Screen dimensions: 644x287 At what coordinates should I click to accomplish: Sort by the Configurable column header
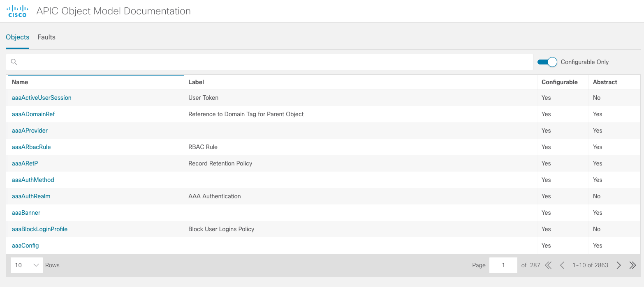tap(559, 82)
